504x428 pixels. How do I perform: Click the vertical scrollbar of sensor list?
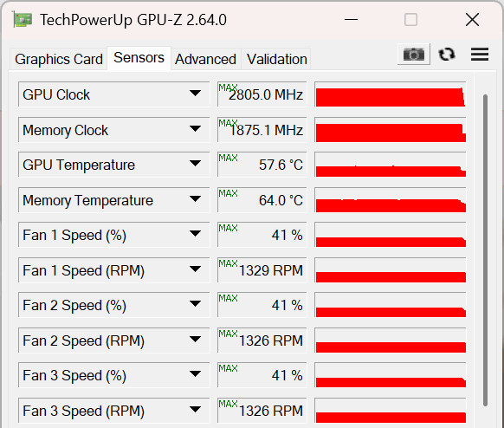[485, 250]
